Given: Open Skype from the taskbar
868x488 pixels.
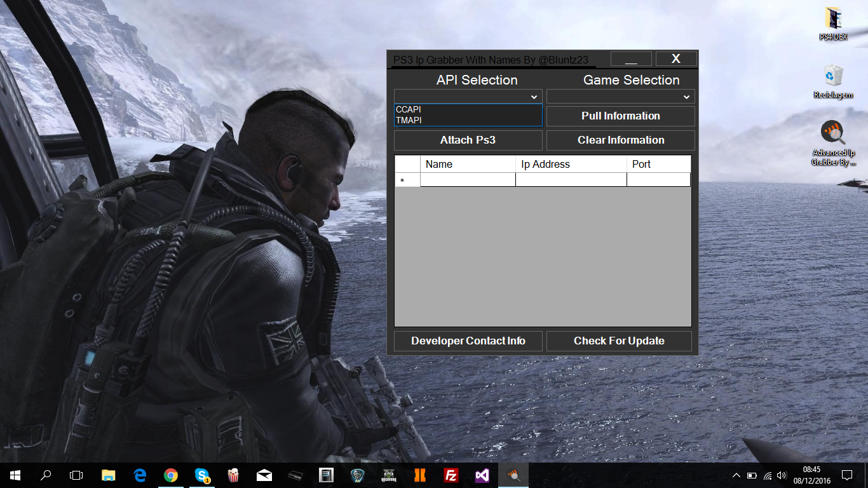Looking at the screenshot, I should coord(202,475).
